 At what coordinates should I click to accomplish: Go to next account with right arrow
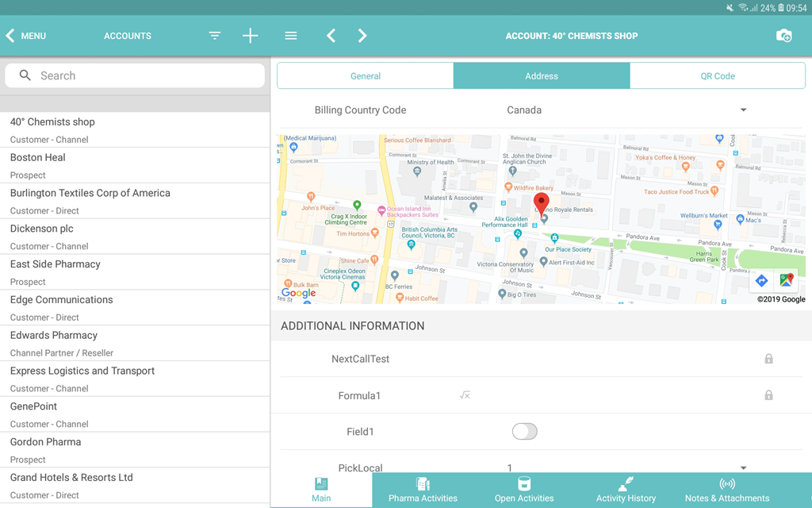[362, 36]
